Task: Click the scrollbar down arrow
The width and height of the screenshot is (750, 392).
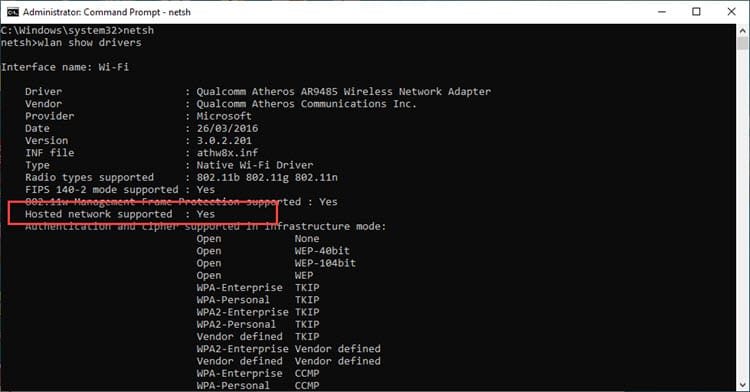Action: [742, 384]
